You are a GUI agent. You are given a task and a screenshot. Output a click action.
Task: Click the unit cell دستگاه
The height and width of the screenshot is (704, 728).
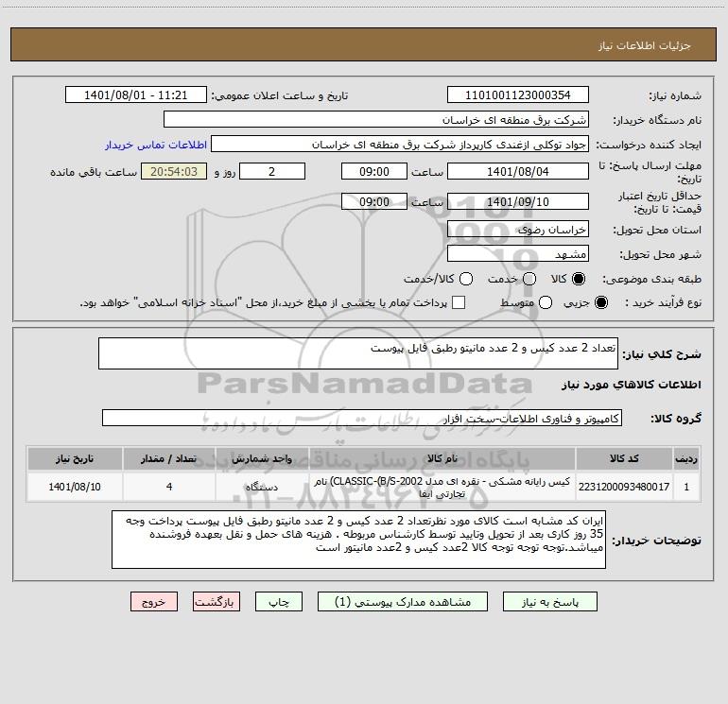(262, 487)
